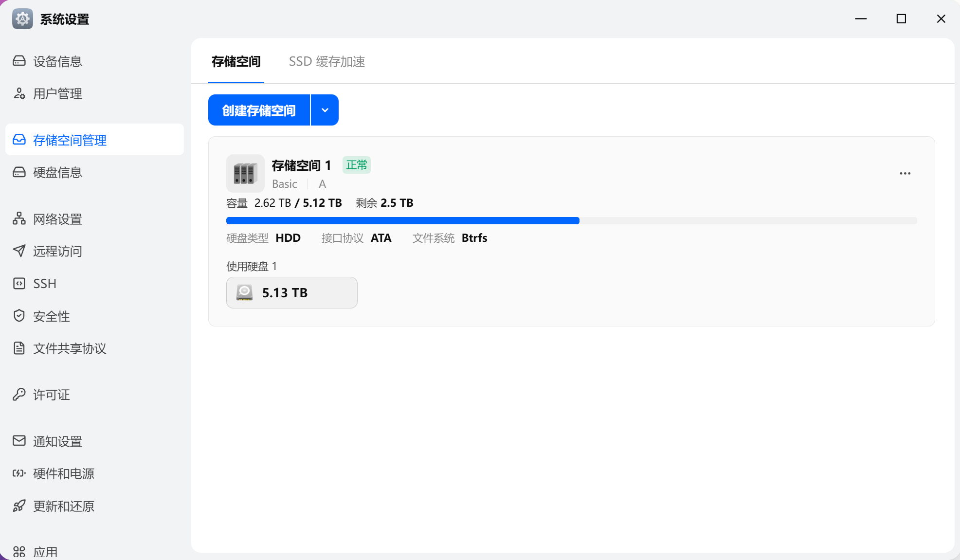The width and height of the screenshot is (960, 560).
Task: Click the license key icon
Action: click(x=19, y=394)
